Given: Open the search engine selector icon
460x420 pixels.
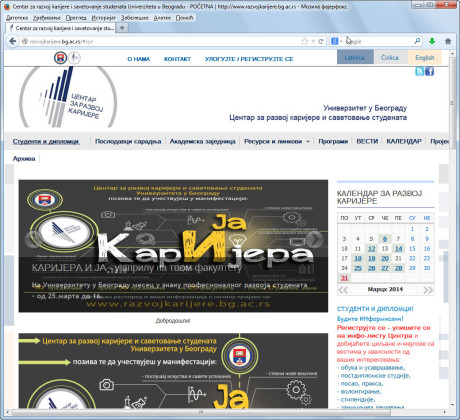Looking at the screenshot, I should 335,41.
